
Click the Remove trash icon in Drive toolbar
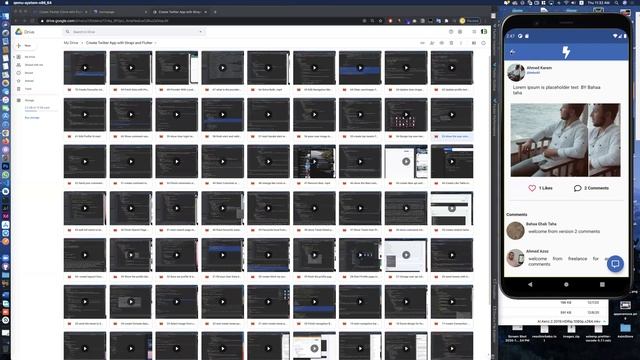451,43
